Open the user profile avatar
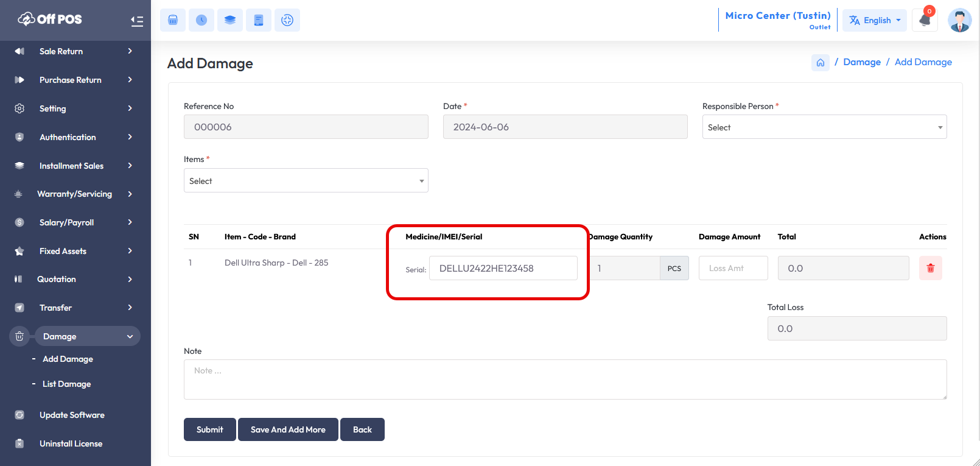Screen dimensions: 980x466 coord(959,20)
